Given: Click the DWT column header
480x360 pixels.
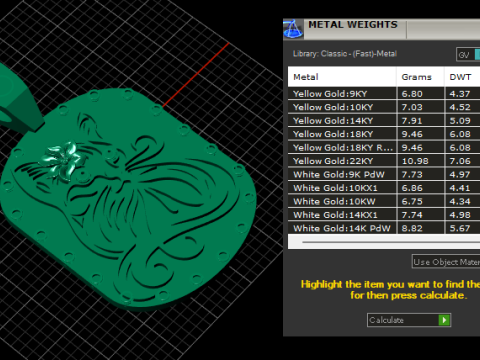Looking at the screenshot, I should tap(463, 77).
